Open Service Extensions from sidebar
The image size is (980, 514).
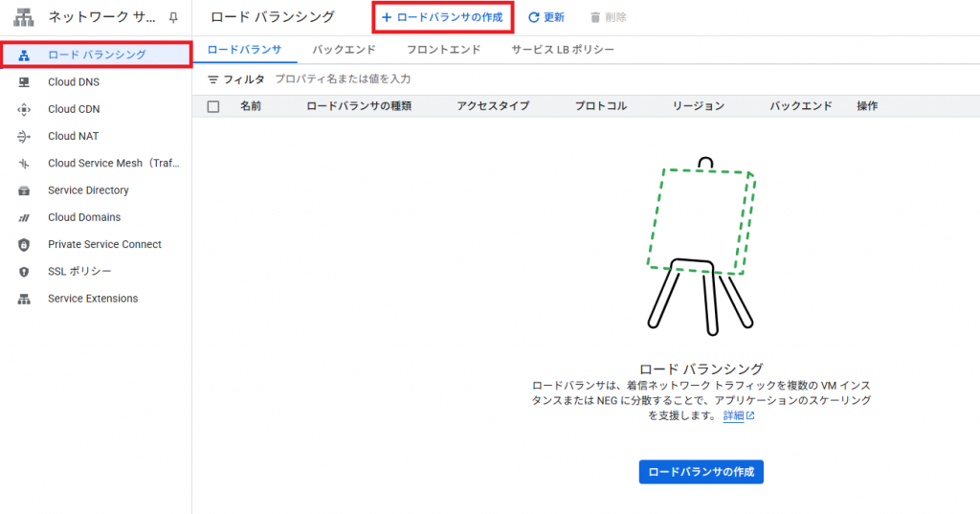93,299
